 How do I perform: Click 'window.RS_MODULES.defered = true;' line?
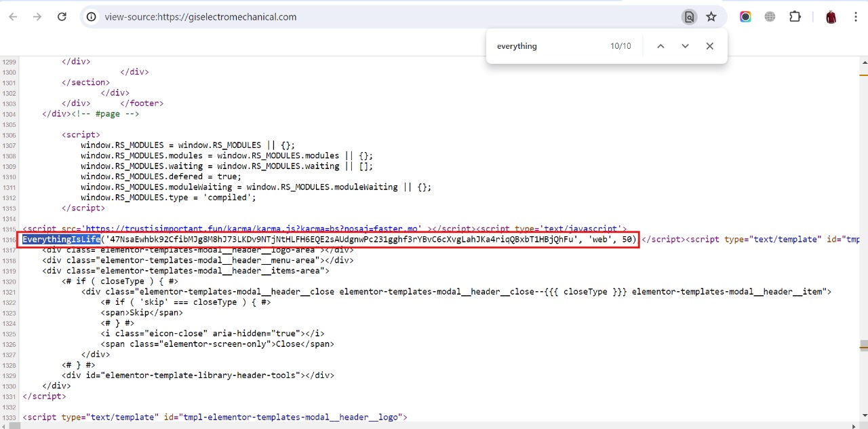click(x=161, y=176)
